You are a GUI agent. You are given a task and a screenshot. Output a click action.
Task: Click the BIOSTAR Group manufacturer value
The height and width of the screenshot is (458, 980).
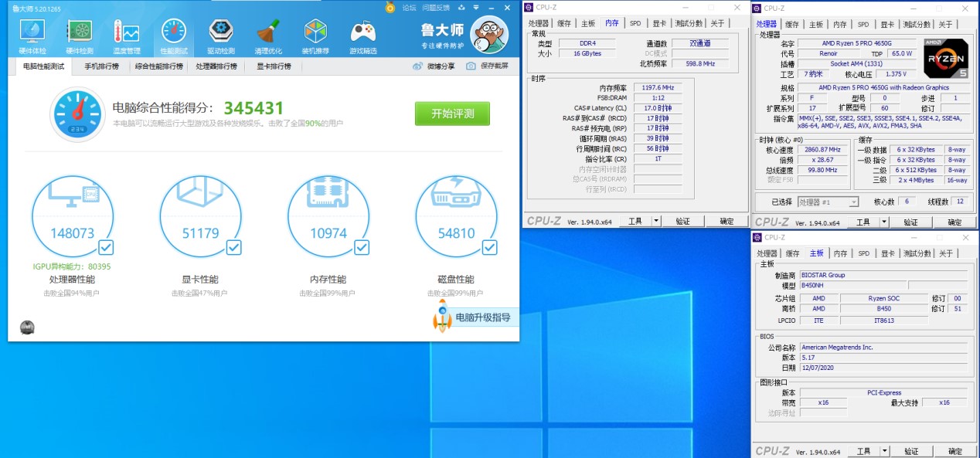(x=883, y=275)
